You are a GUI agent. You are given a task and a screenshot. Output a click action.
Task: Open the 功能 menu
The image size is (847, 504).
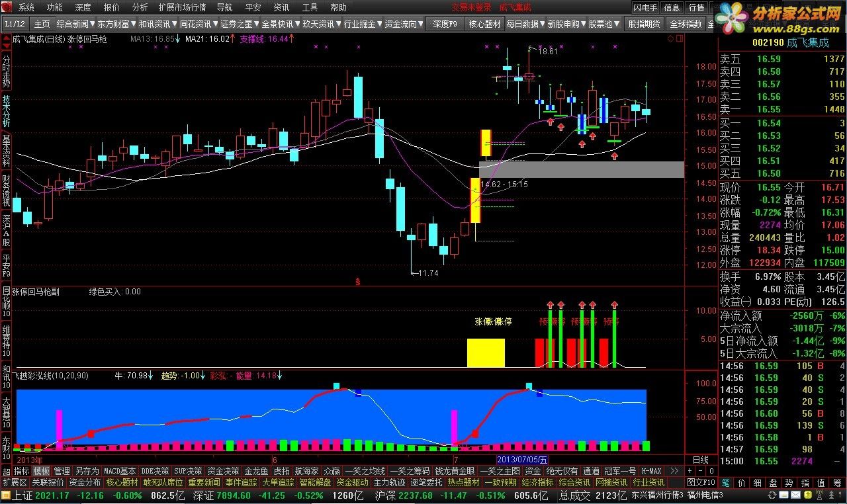tap(55, 8)
